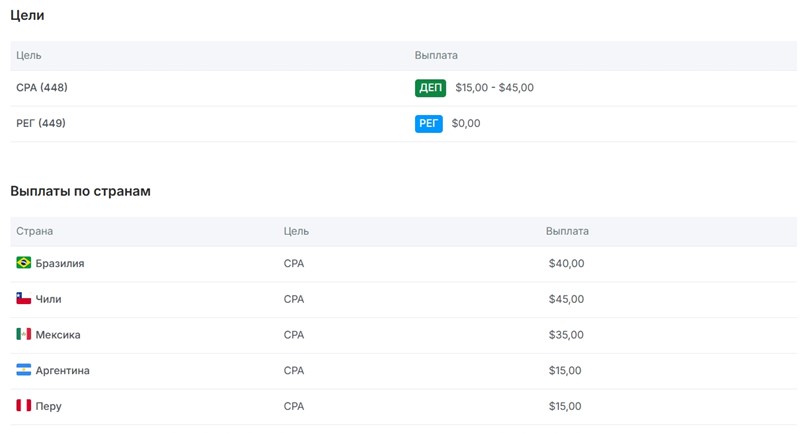Screen dimensions: 803x433
Task: Click the Brazil flag icon
Action: point(24,263)
